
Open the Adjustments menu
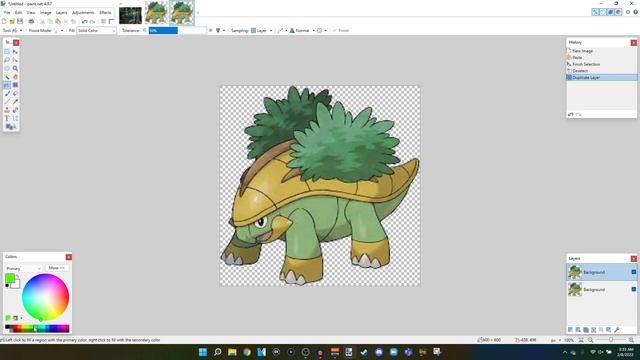pyautogui.click(x=83, y=13)
